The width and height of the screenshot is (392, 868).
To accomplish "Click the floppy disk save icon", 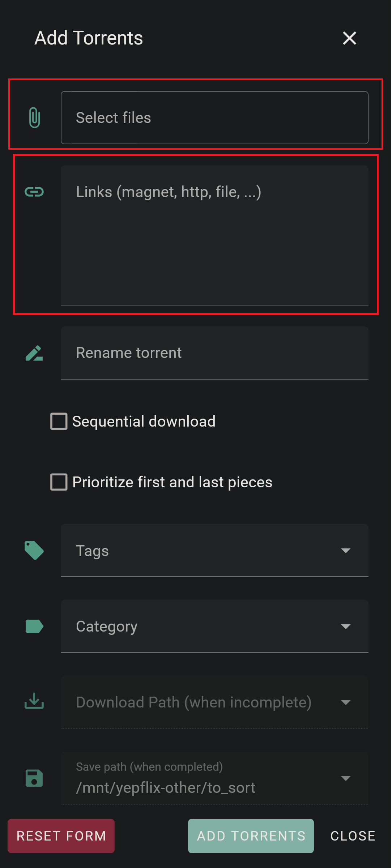I will [34, 778].
